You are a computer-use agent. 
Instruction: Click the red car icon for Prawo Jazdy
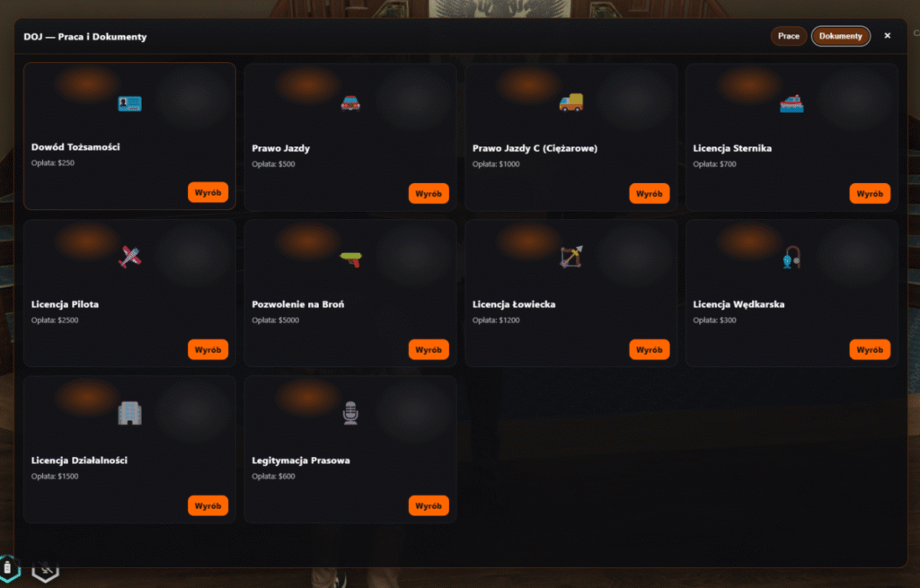tap(350, 104)
